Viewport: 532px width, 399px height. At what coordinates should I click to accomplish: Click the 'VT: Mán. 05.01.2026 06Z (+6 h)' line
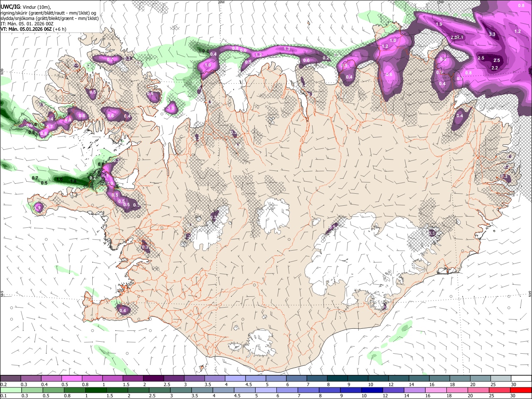click(33, 29)
